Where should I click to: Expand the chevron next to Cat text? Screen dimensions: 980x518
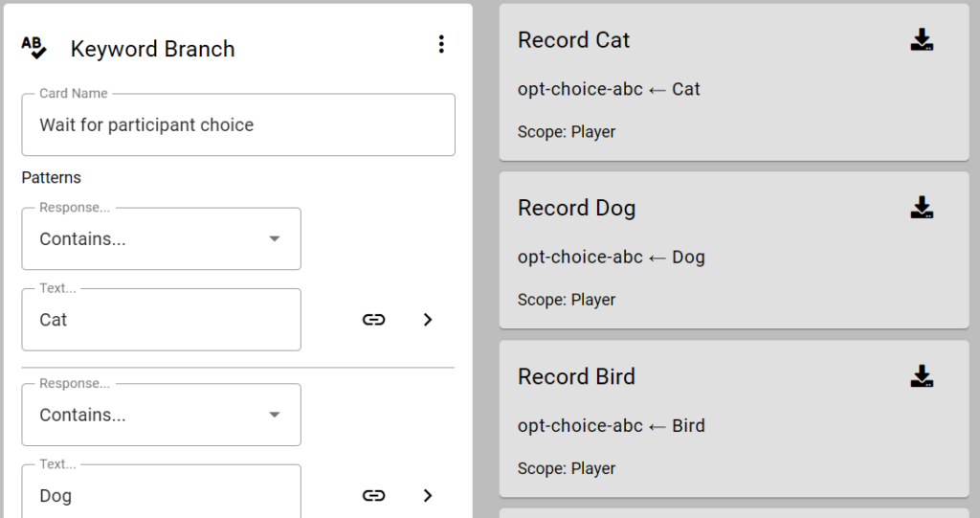(428, 320)
